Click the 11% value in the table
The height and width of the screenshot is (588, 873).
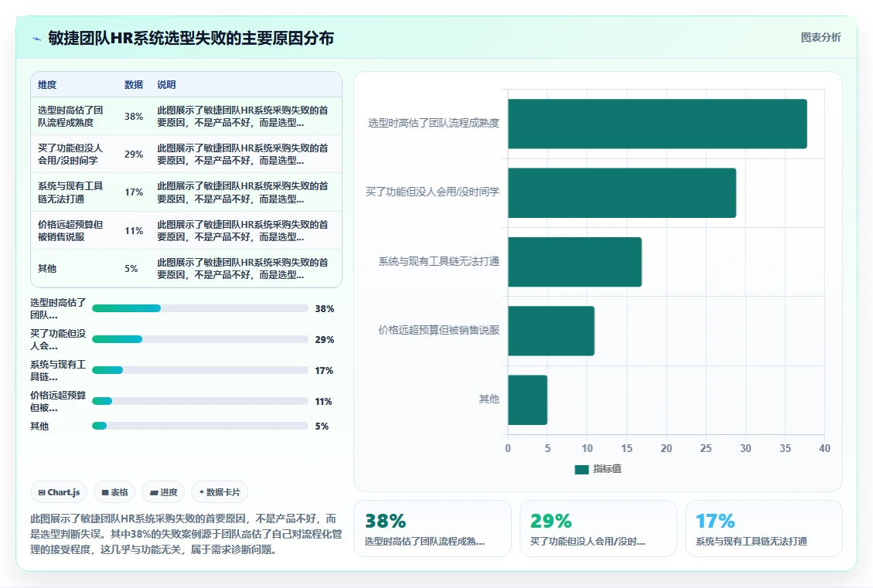[134, 230]
